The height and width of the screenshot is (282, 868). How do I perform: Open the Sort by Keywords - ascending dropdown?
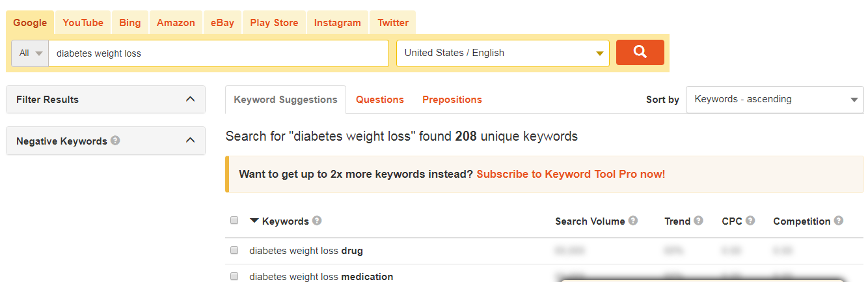point(774,100)
